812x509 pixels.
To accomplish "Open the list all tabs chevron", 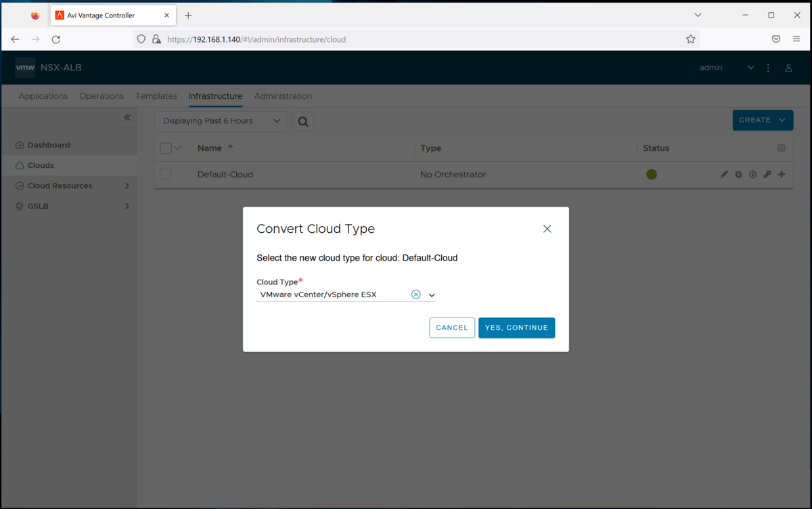I will [698, 15].
